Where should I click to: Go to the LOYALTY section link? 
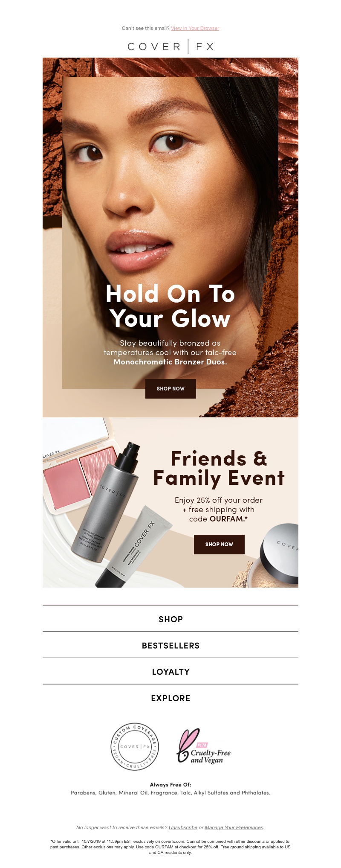click(x=170, y=672)
